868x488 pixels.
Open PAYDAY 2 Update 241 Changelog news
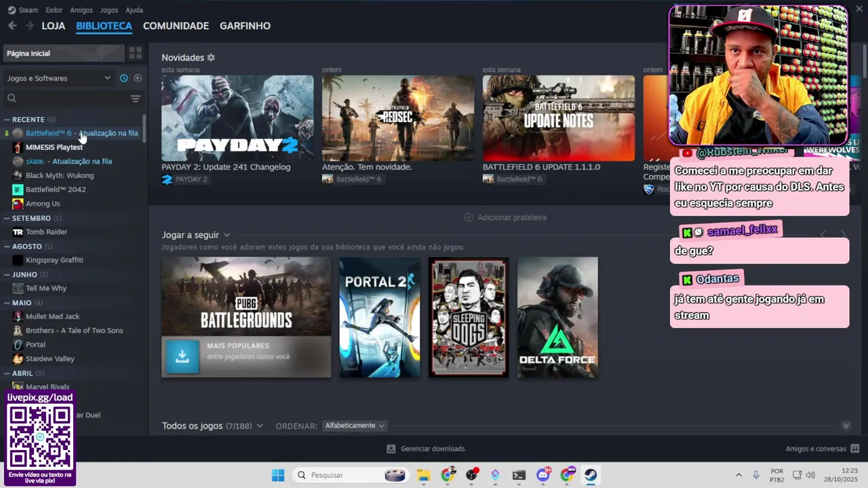point(237,118)
